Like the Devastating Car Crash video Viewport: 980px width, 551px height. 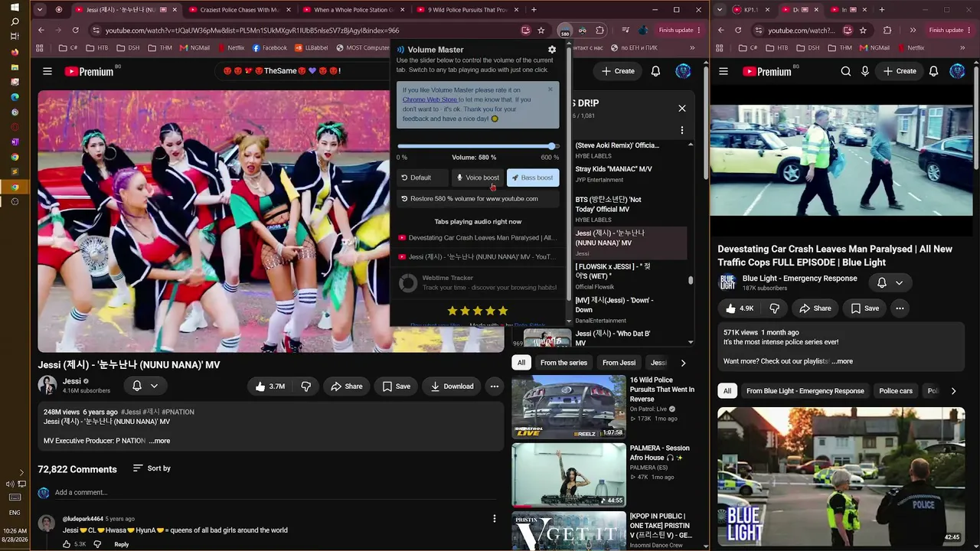[x=740, y=308]
